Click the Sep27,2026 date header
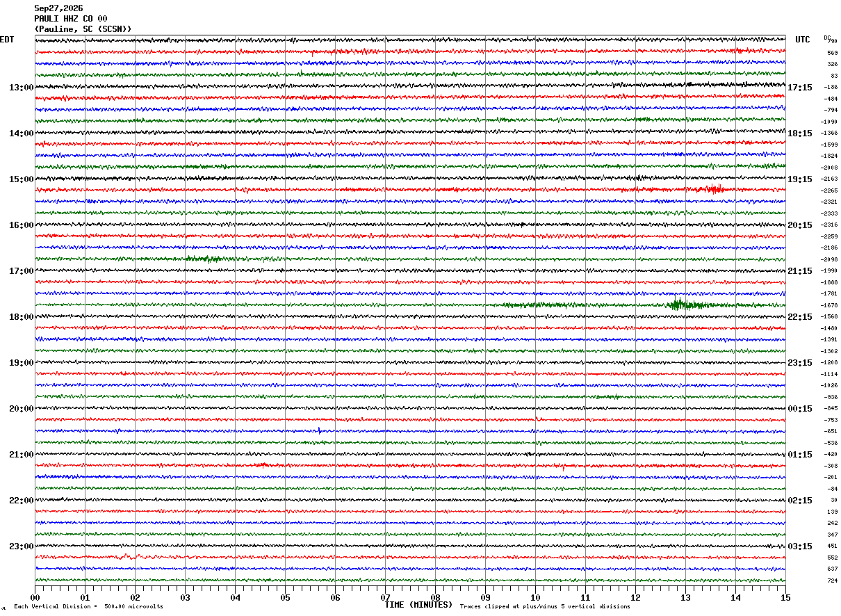The height and width of the screenshot is (616, 841). click(x=58, y=8)
